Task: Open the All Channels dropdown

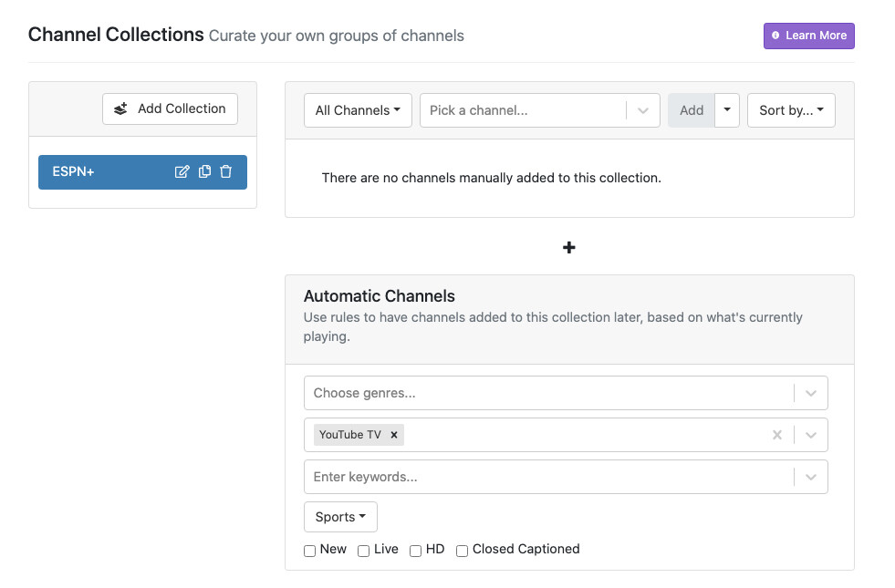Action: pyautogui.click(x=358, y=110)
